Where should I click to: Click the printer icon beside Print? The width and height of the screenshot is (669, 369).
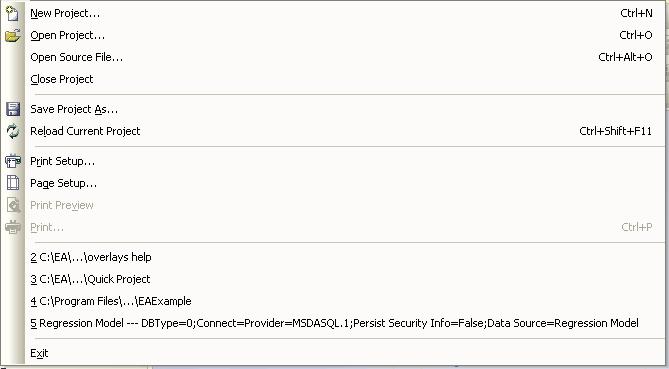12,227
